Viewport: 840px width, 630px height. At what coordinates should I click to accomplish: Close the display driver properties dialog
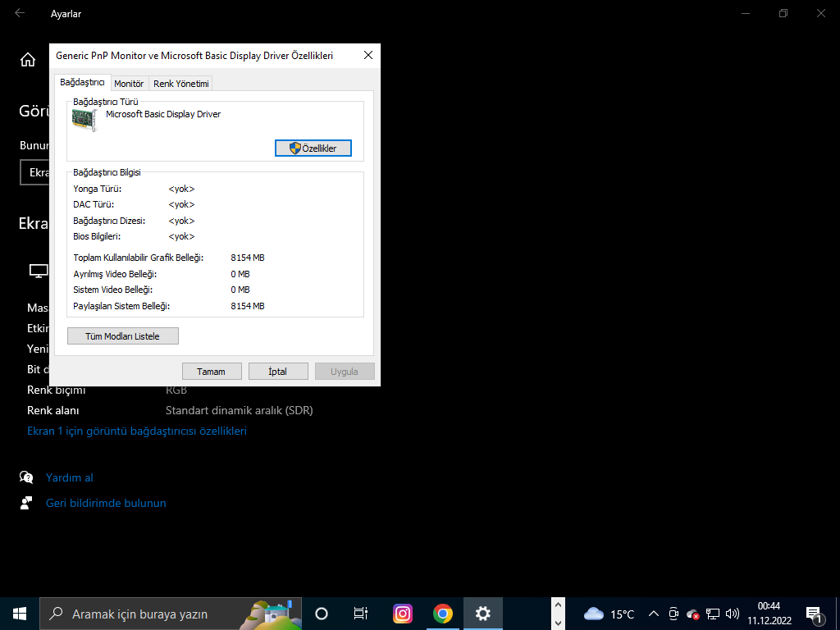coord(368,55)
